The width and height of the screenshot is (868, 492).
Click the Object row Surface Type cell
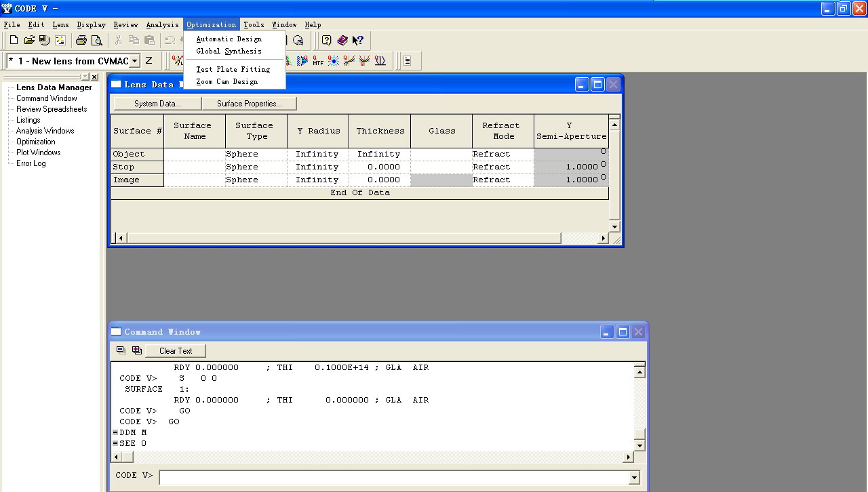click(x=256, y=155)
